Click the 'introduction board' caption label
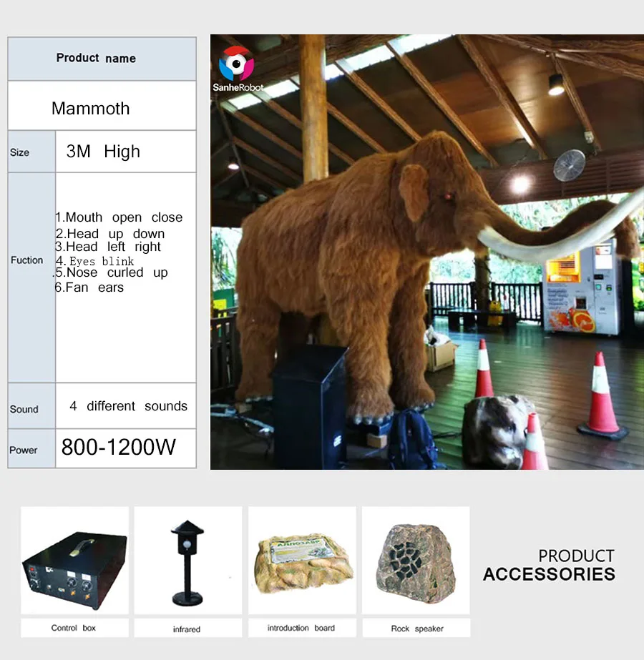 [x=301, y=628]
